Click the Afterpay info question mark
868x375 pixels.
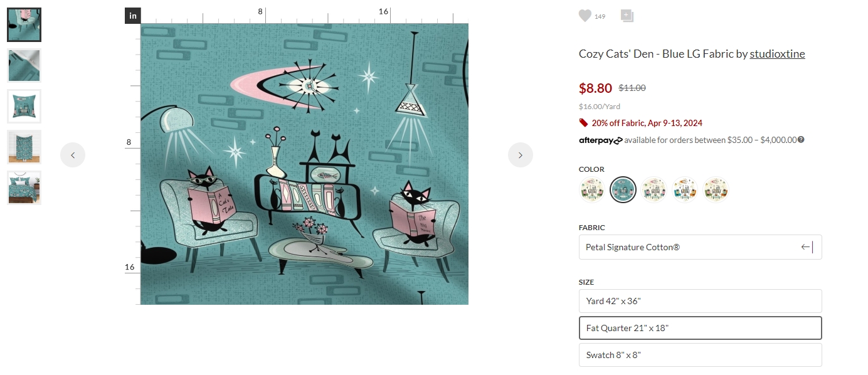point(801,140)
